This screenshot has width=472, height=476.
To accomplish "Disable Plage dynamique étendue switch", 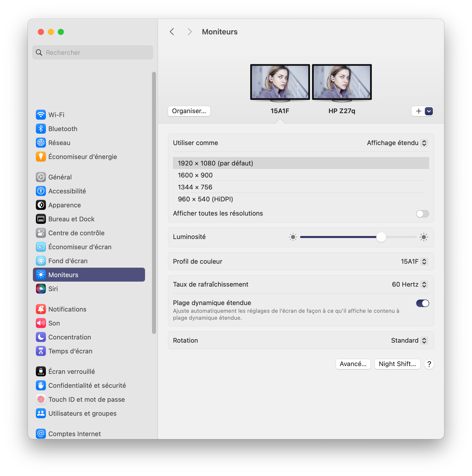I will [422, 303].
